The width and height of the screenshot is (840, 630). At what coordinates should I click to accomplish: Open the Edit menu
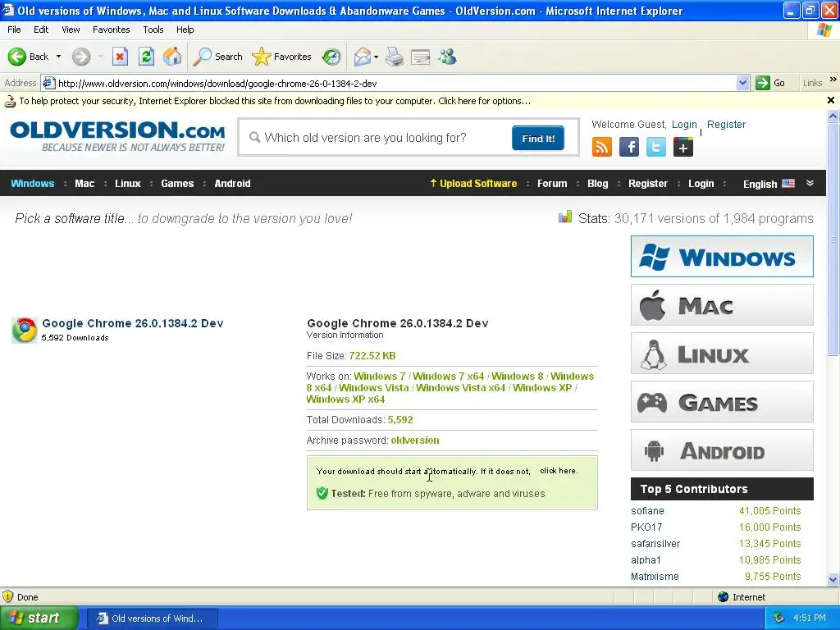tap(41, 30)
